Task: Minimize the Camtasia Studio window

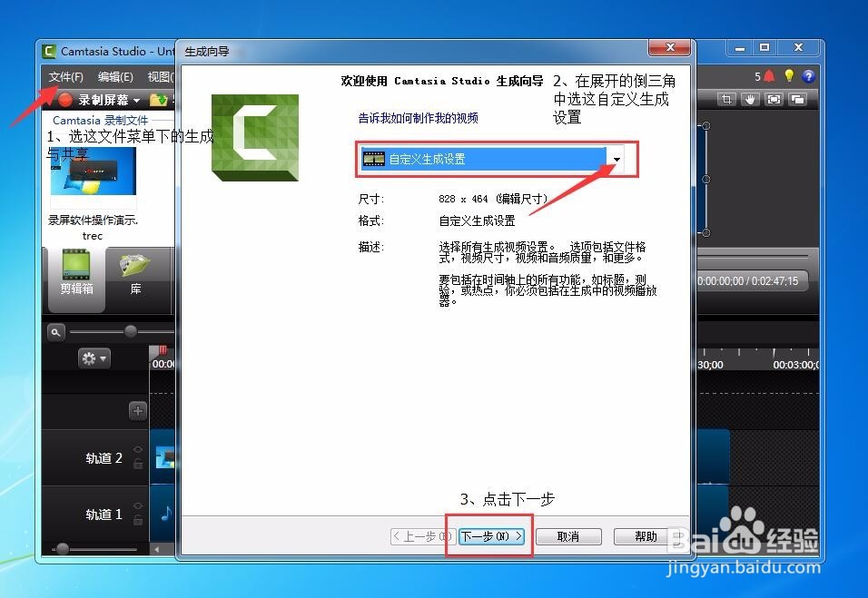Action: (x=740, y=48)
